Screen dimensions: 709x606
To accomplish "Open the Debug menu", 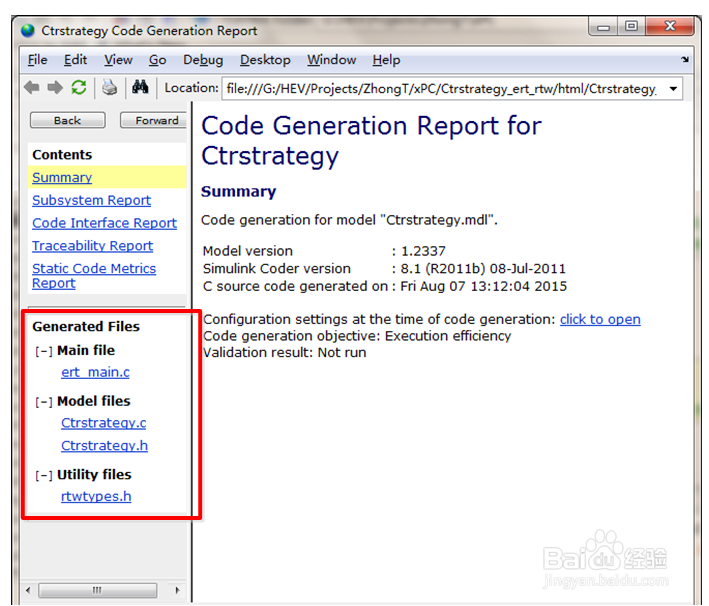I will [203, 60].
